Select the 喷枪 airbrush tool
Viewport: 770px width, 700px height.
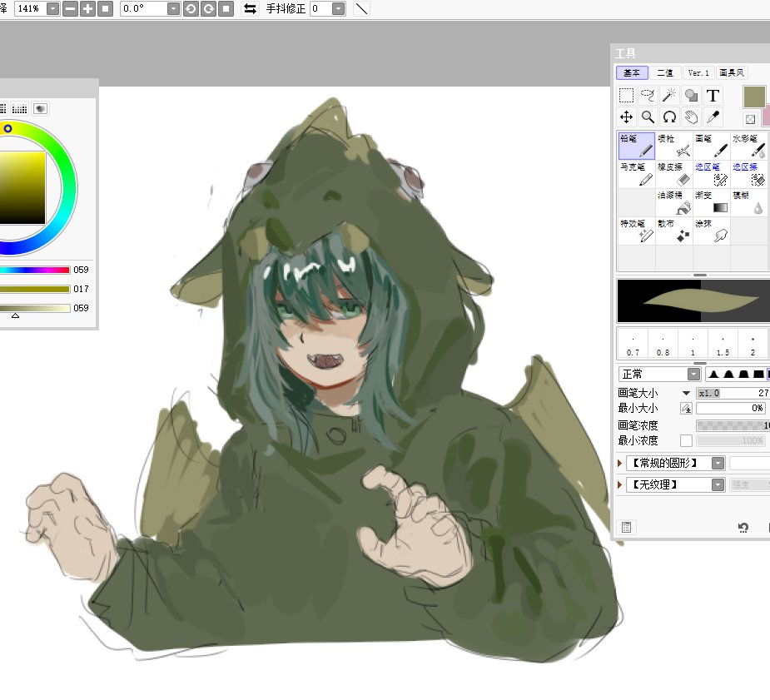tap(673, 146)
